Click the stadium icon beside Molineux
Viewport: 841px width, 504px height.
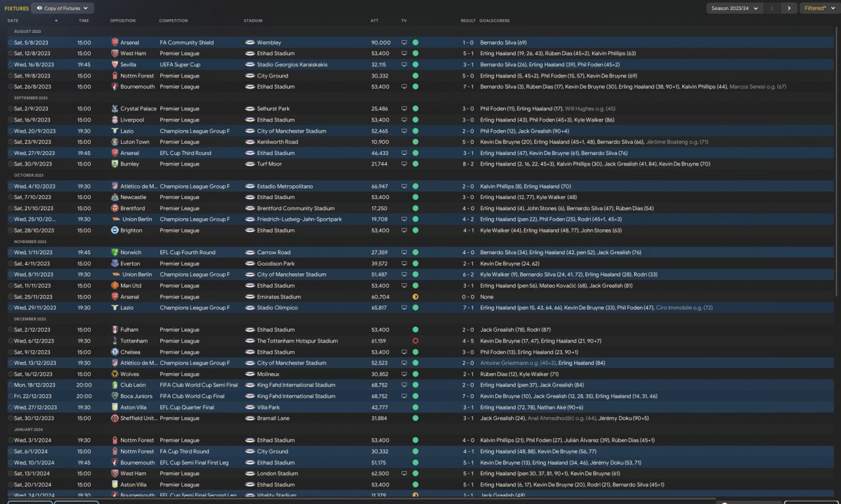[x=250, y=374]
